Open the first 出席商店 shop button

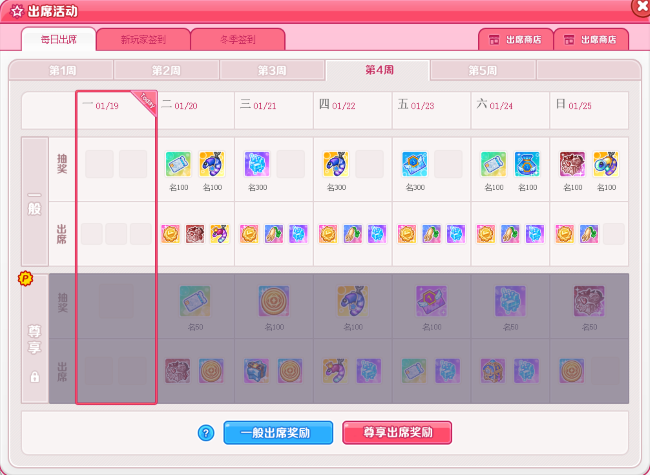click(516, 40)
